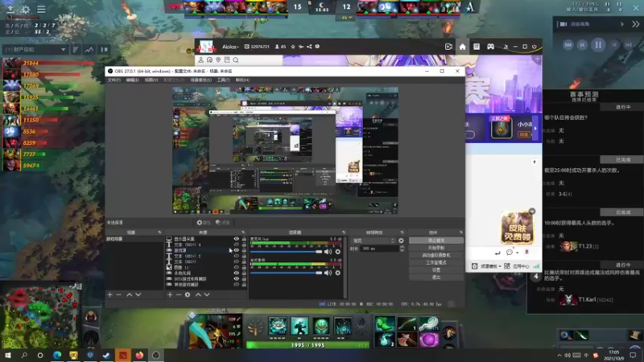This screenshot has height=362, width=644.
Task: Open the Dota hamburger menu at top left
Action: 41,9
